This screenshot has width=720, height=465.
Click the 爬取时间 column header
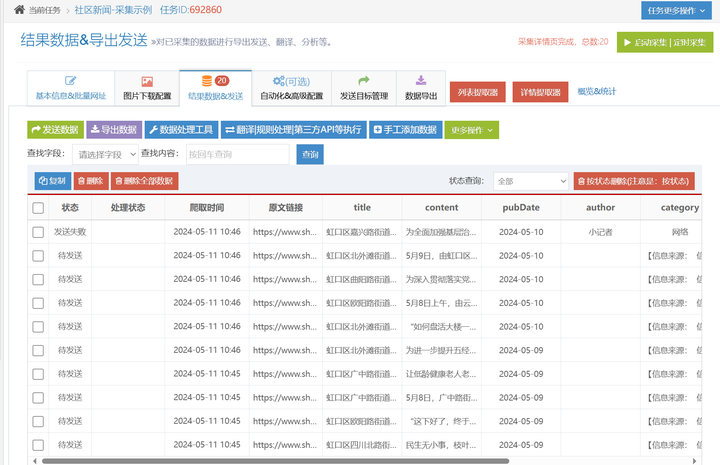click(207, 207)
